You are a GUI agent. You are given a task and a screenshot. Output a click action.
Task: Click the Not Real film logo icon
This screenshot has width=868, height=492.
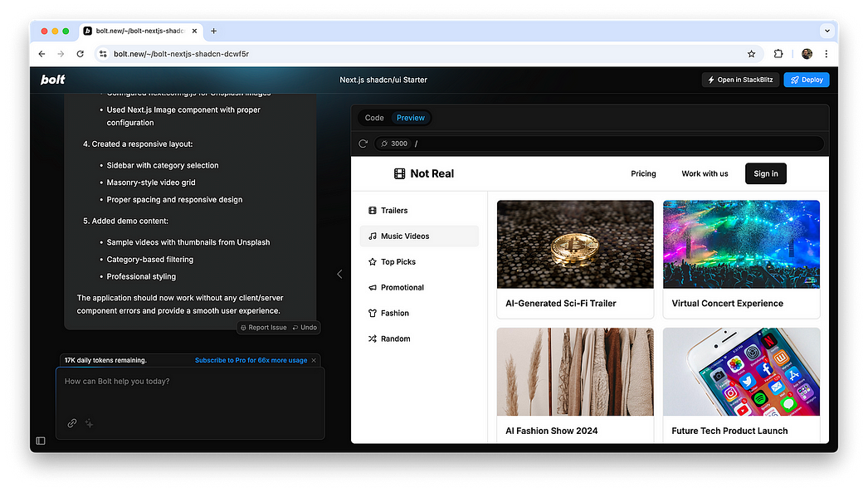point(399,173)
